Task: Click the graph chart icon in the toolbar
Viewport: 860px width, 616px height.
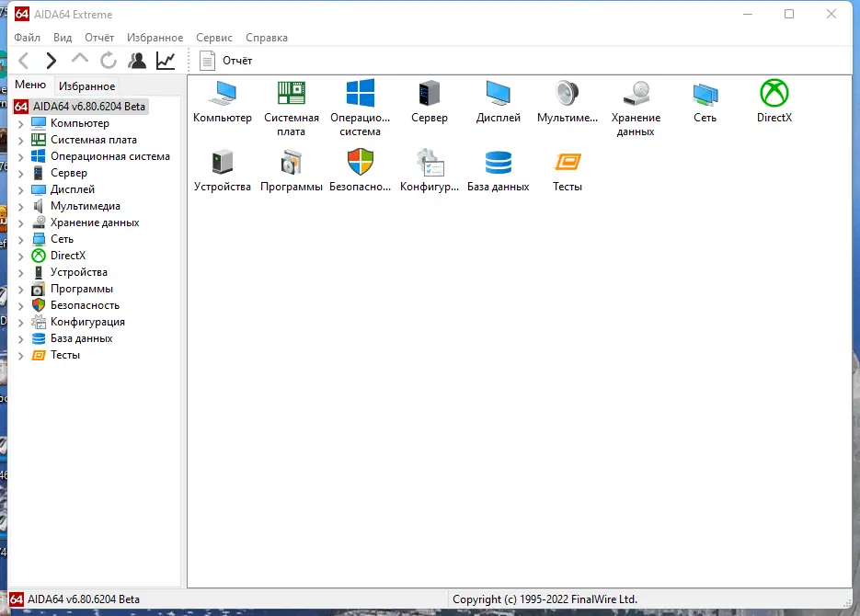Action: tap(166, 61)
